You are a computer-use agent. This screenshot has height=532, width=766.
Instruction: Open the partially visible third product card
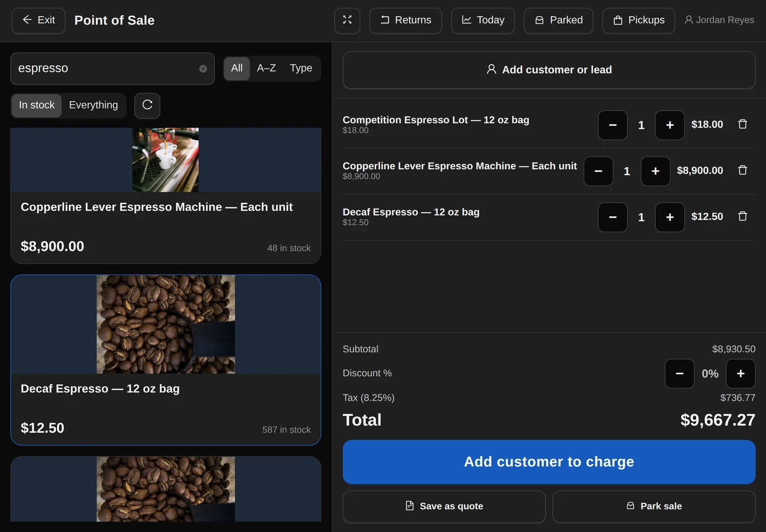click(x=166, y=489)
